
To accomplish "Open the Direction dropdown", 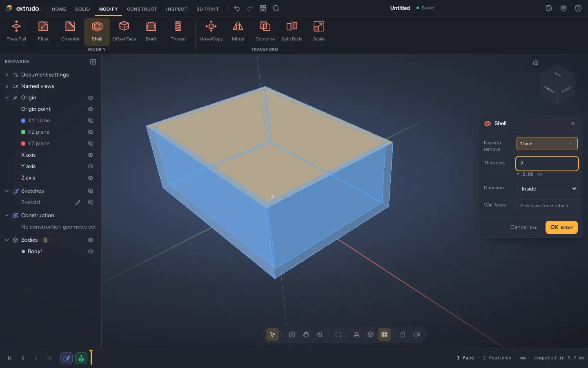I will (547, 188).
